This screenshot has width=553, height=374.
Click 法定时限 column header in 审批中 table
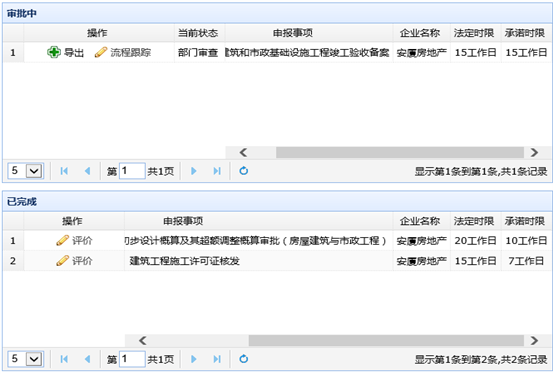474,33
